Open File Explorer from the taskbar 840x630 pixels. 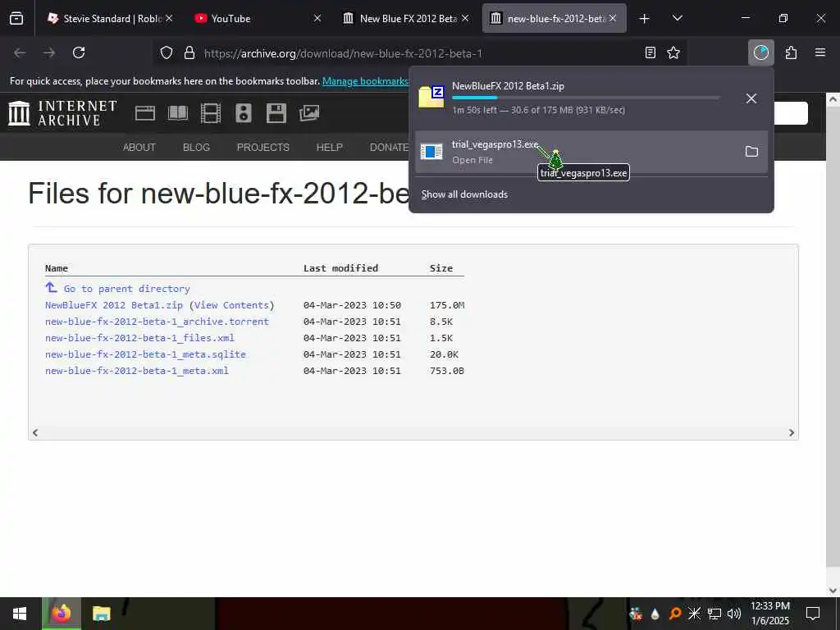101,614
